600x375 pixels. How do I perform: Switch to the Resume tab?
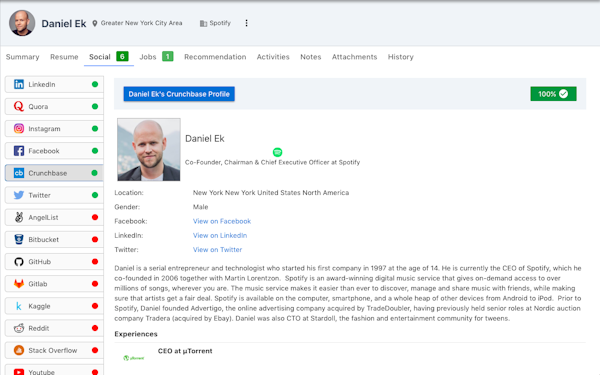[x=64, y=57]
